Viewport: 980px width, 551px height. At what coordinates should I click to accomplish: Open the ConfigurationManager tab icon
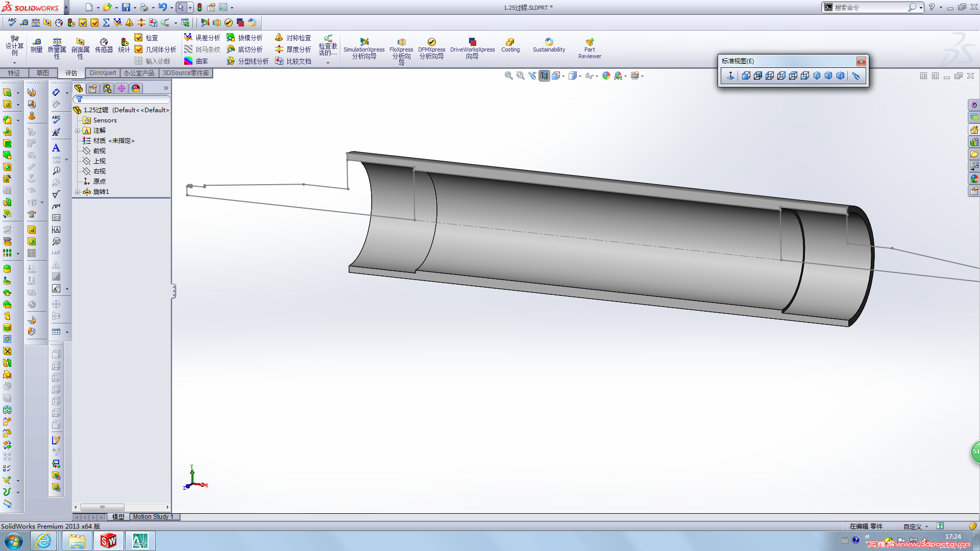[107, 88]
